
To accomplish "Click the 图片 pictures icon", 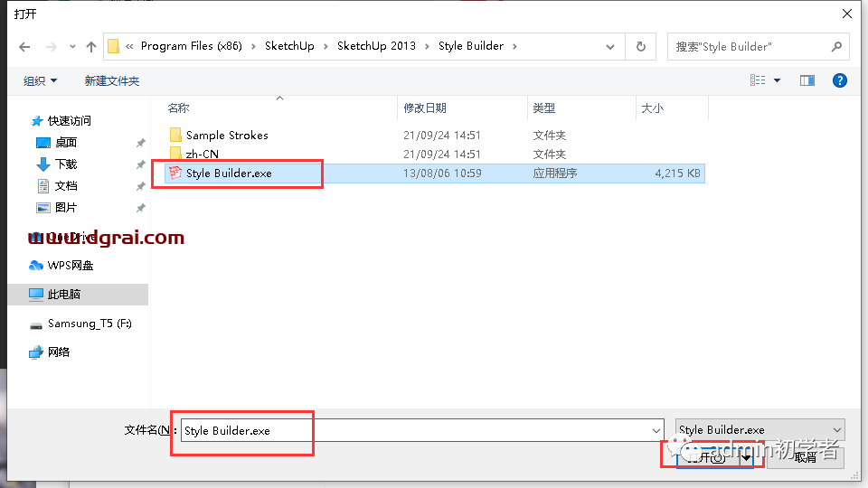I will click(x=43, y=208).
